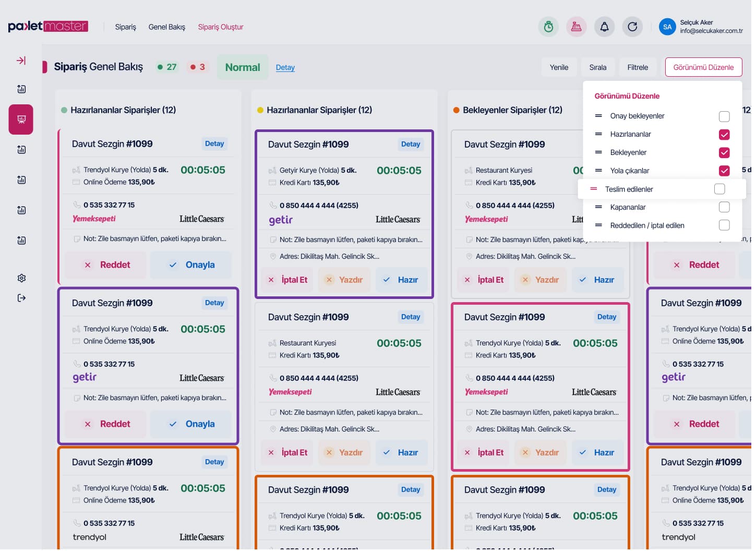Enable Reddedilen / iptal edilen checkbox

tap(724, 225)
